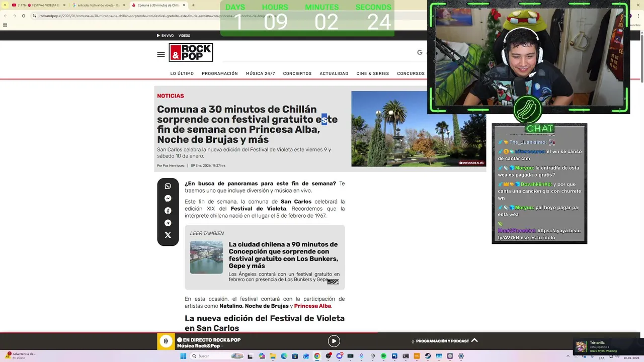Close the YouTube Festival Violeta tab
This screenshot has width=644, height=362.
[65, 5]
